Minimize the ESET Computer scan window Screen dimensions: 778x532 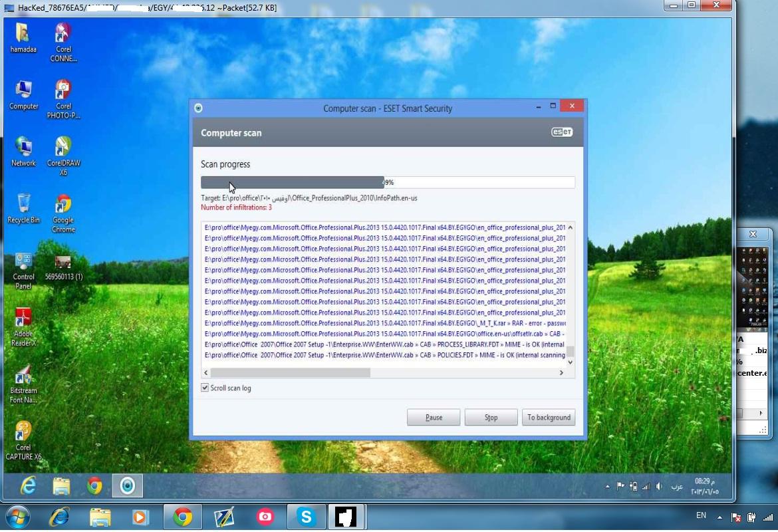click(x=539, y=106)
